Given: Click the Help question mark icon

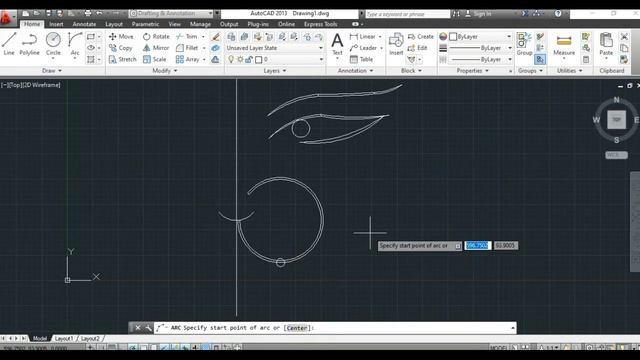Looking at the screenshot, I should tap(558, 13).
